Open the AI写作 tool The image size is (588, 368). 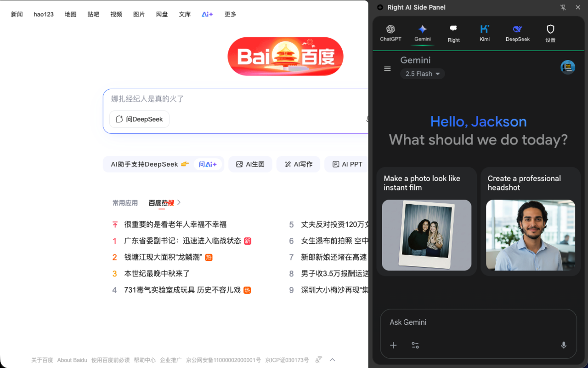[x=299, y=164]
